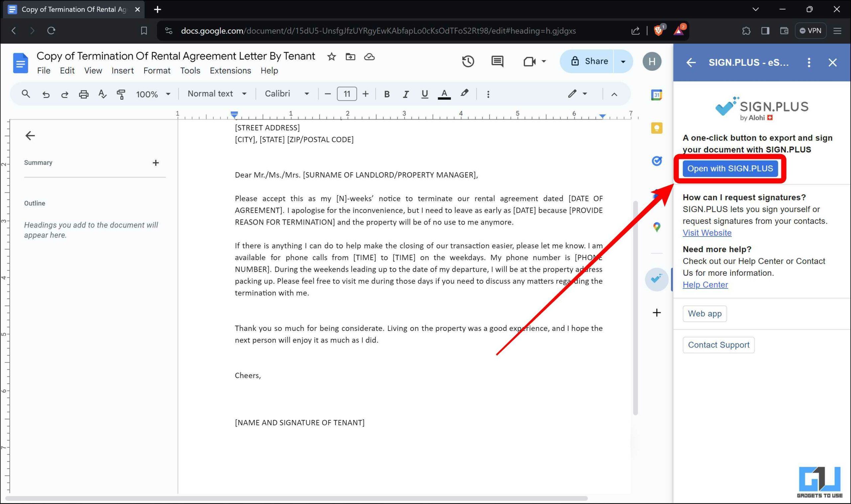Open the comments history icon

(x=497, y=61)
